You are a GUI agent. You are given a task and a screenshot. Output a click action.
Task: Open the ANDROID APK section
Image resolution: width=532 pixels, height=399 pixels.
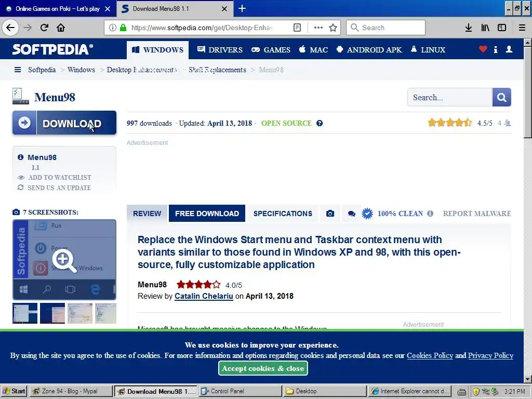tap(369, 50)
